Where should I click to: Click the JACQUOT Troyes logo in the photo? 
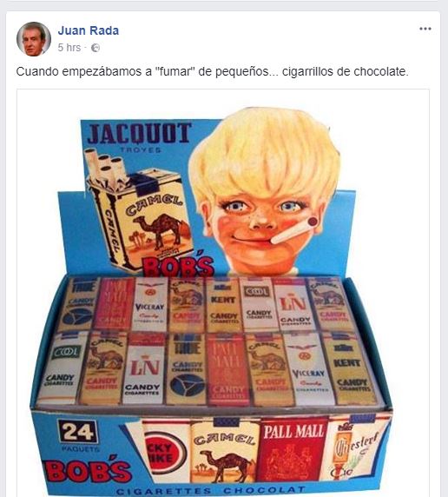click(x=140, y=136)
